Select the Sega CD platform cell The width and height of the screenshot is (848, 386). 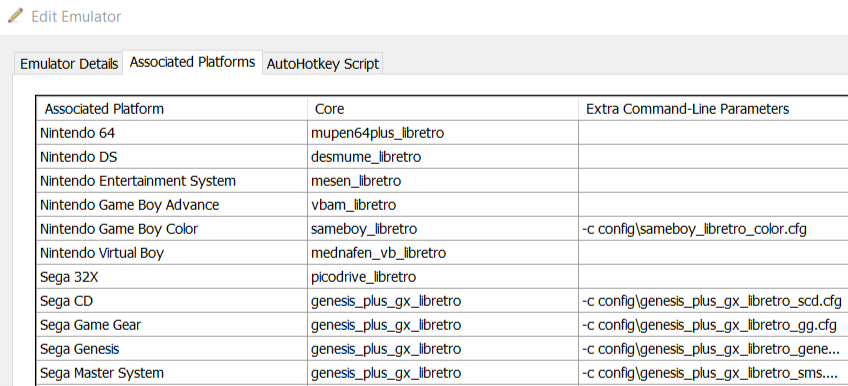click(172, 301)
